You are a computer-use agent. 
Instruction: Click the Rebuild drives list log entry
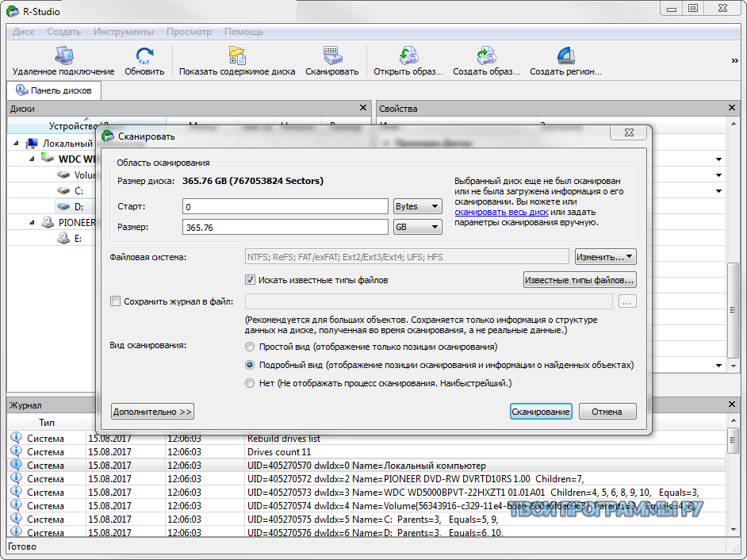click(x=366, y=438)
